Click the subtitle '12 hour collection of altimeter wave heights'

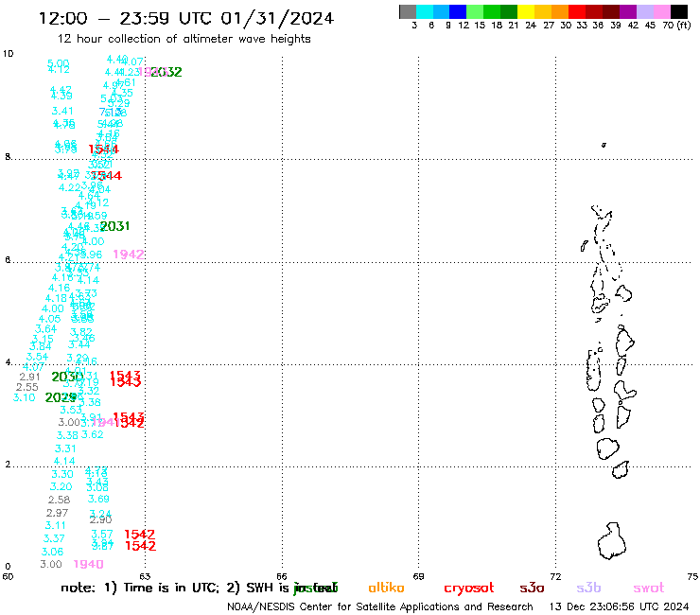click(184, 39)
